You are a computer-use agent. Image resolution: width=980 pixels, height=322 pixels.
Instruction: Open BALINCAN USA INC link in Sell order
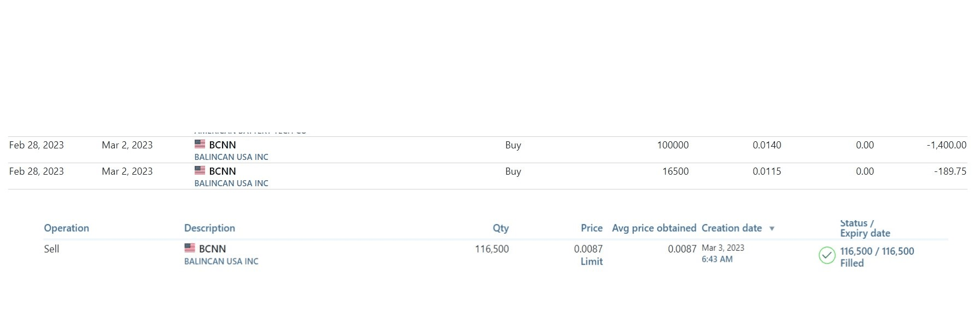(x=221, y=262)
